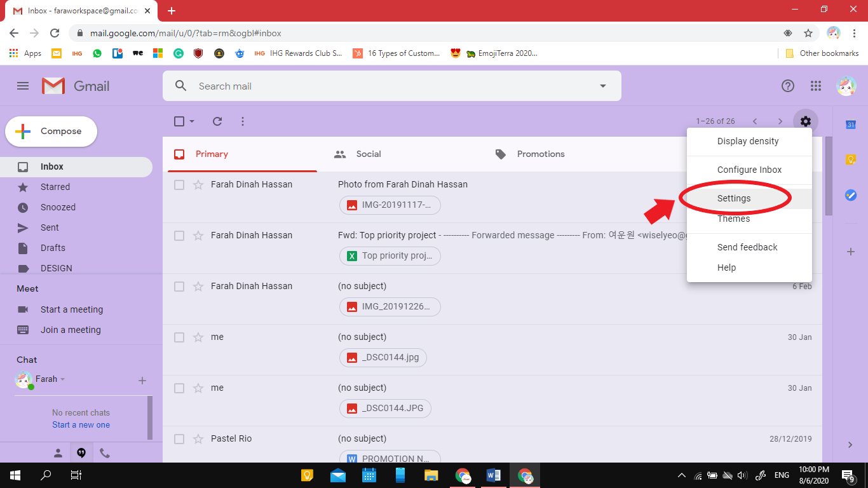Open the select dropdown arrow next to the checkbox
Viewport: 868px width, 488px height.
tap(192, 121)
